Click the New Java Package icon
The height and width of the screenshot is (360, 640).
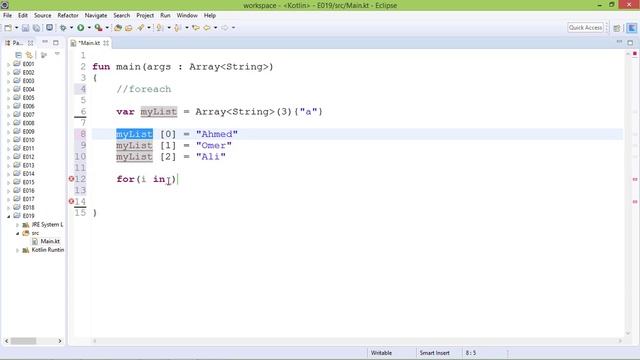118,28
